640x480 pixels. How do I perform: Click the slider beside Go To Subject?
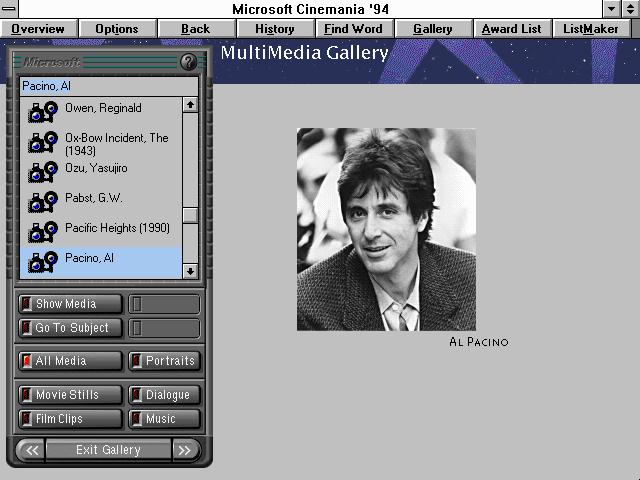tap(164, 328)
